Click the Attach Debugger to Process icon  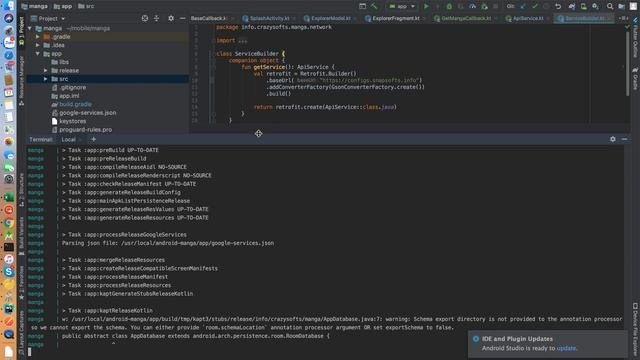[484, 6]
